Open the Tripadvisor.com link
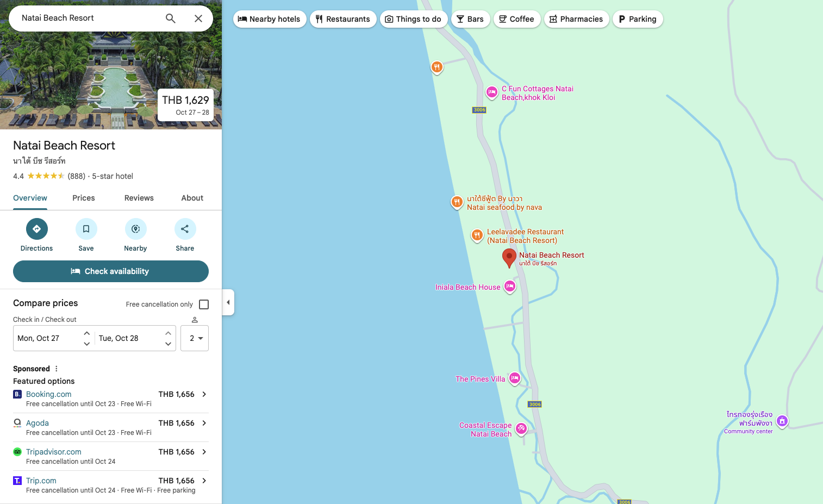Viewport: 823px width, 504px height. coord(54,452)
